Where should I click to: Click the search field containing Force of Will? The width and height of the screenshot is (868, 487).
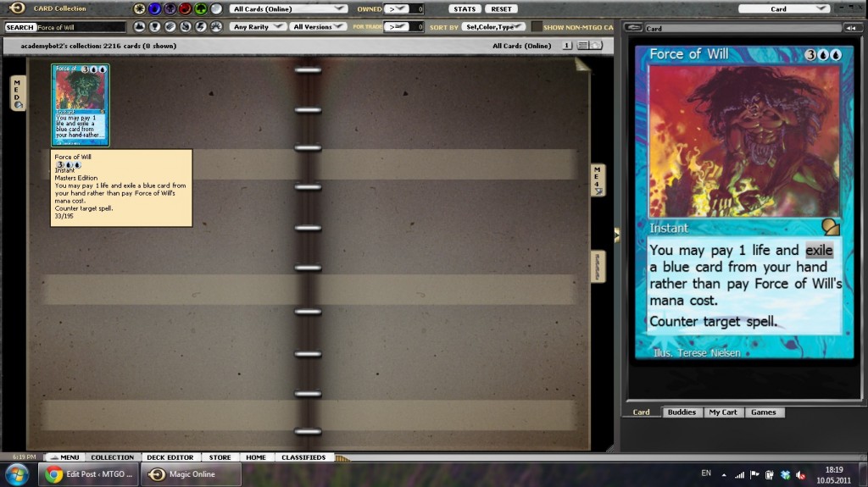81,27
